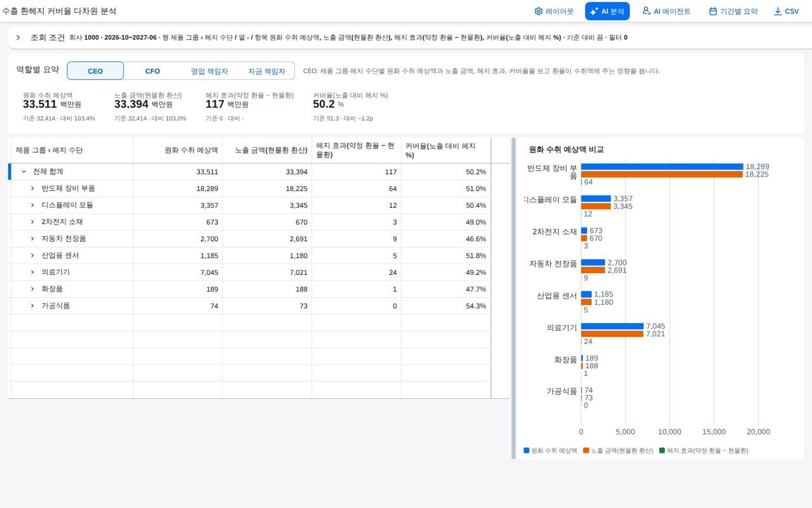Click the 원화 수취 예상액 비교 chart title

click(x=566, y=150)
